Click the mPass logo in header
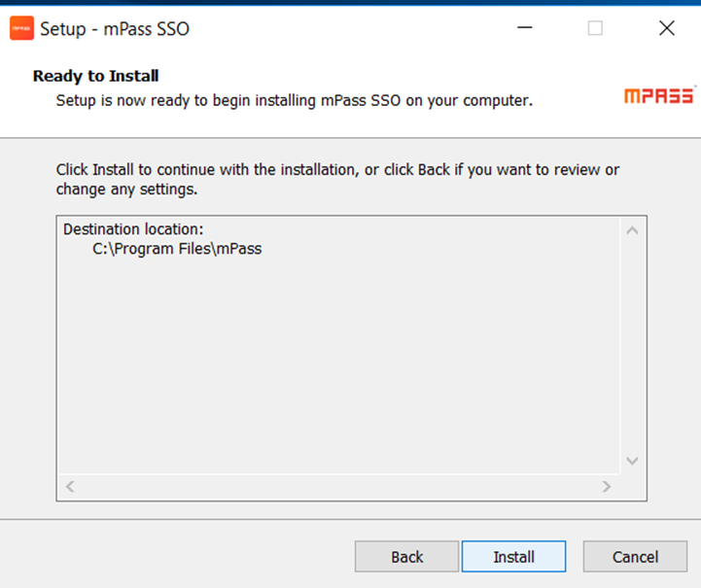The height and width of the screenshot is (588, 701). [x=659, y=95]
